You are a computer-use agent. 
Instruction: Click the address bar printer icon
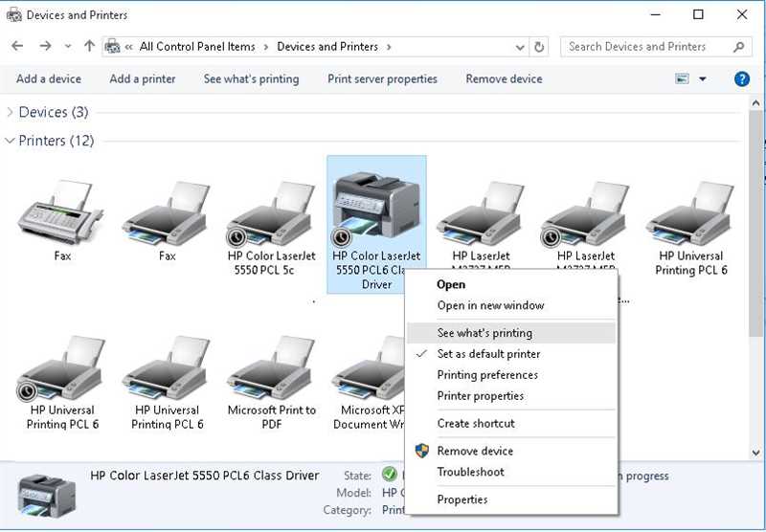[112, 46]
